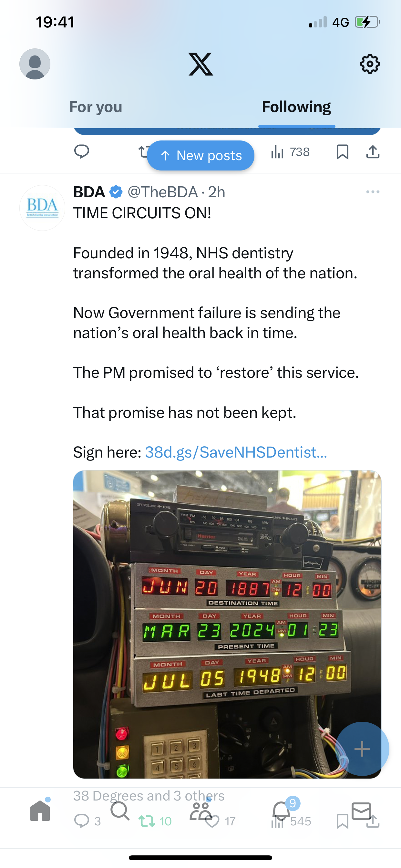Switch to the For you tab

click(x=96, y=107)
